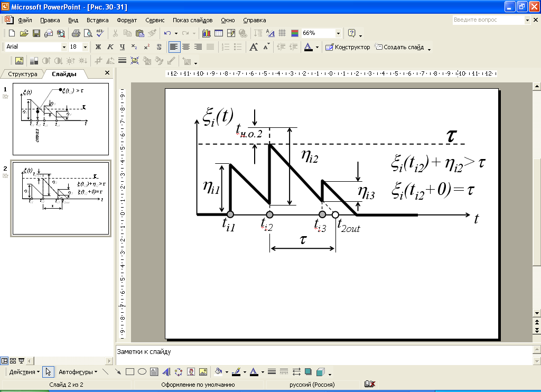Open the Действия drawing menu

coord(24,372)
